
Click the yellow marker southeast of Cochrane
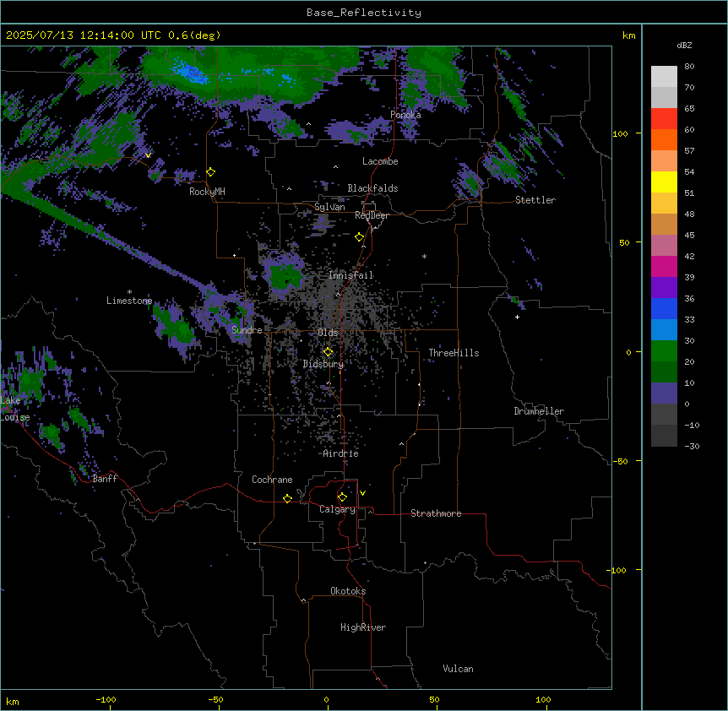(x=287, y=498)
